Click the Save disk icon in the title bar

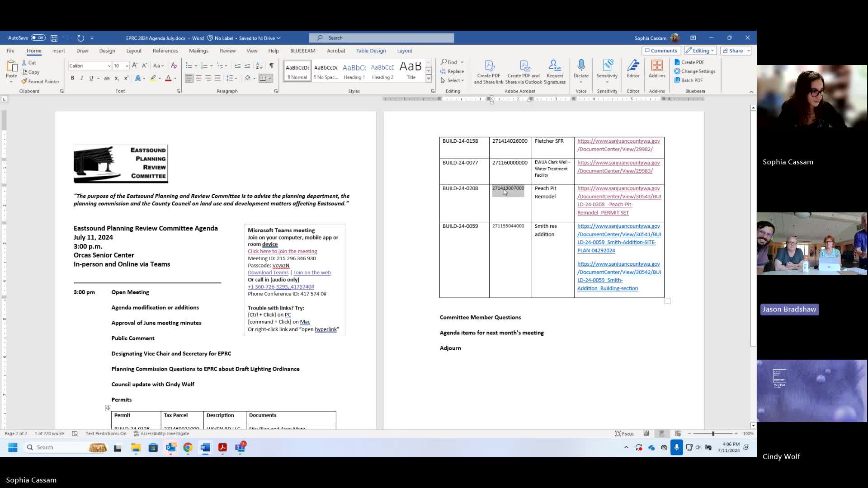[x=54, y=38]
